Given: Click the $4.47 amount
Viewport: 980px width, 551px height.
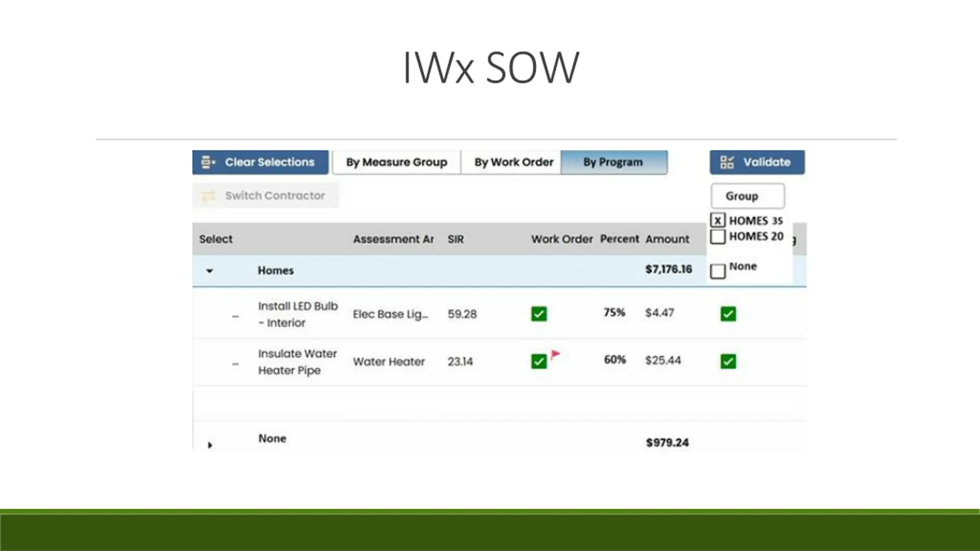Looking at the screenshot, I should point(659,313).
